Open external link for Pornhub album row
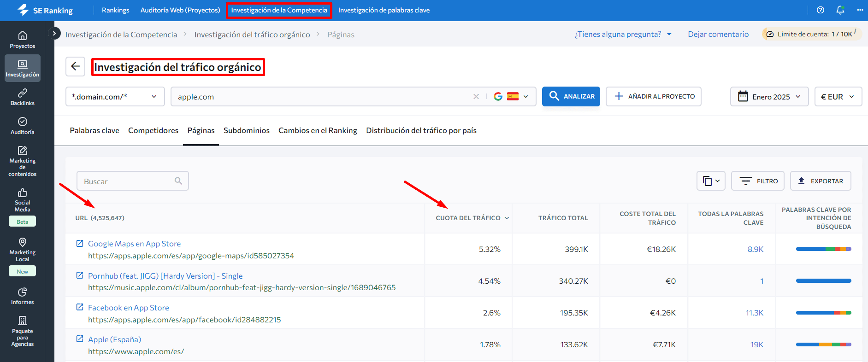This screenshot has height=362, width=868. click(x=80, y=275)
